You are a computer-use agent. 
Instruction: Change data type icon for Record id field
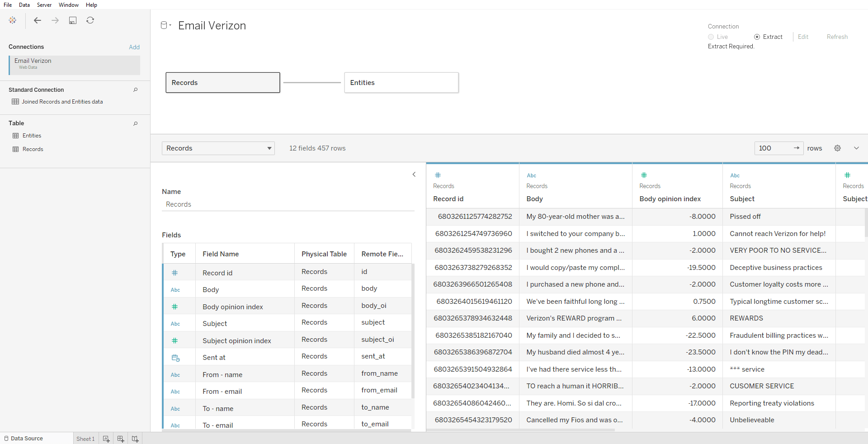(175, 273)
